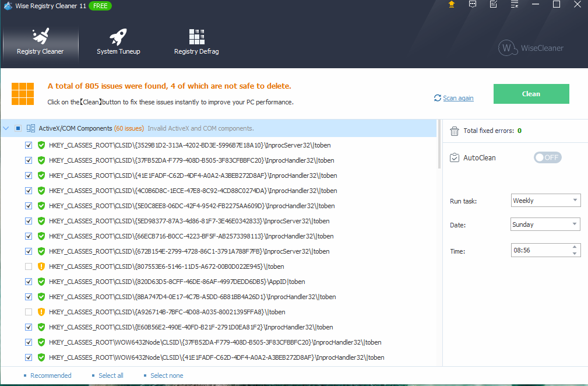Click the 60 issues count text
Image resolution: width=588 pixels, height=386 pixels.
[x=129, y=128]
